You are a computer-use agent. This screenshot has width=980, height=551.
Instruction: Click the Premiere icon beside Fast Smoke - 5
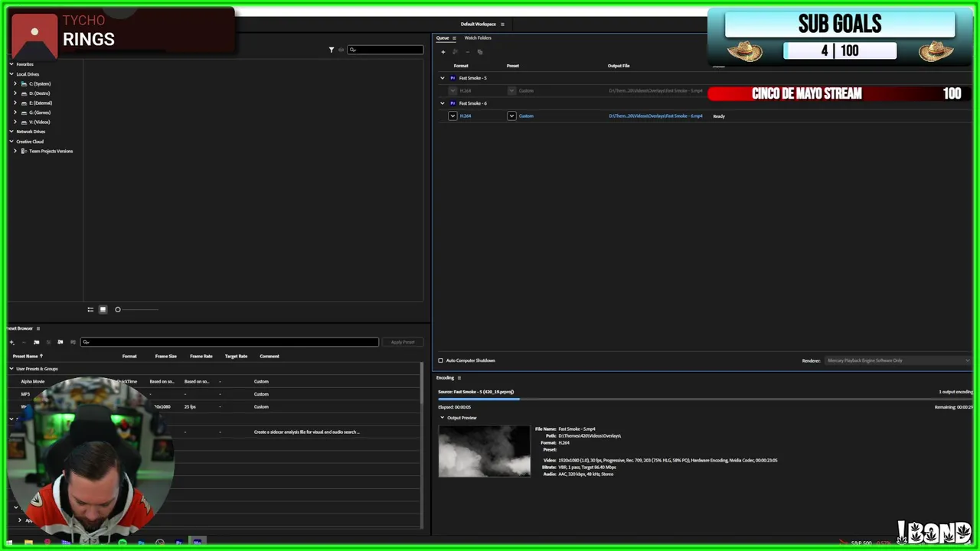coord(452,78)
